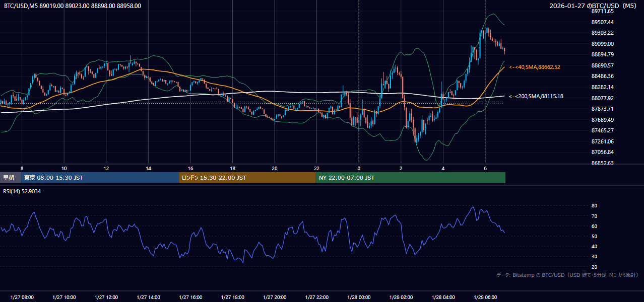
Task: Click price axis value 87056.84
Action: [x=602, y=152]
